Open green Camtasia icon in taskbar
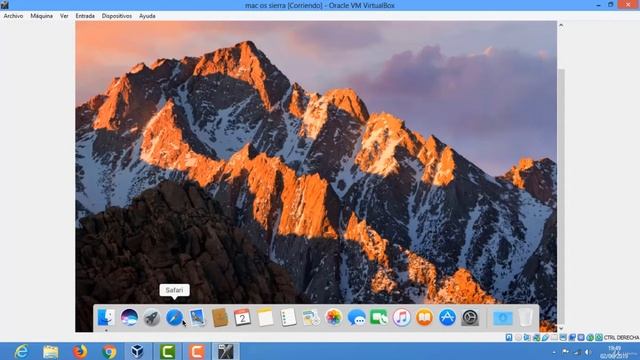 (167, 351)
